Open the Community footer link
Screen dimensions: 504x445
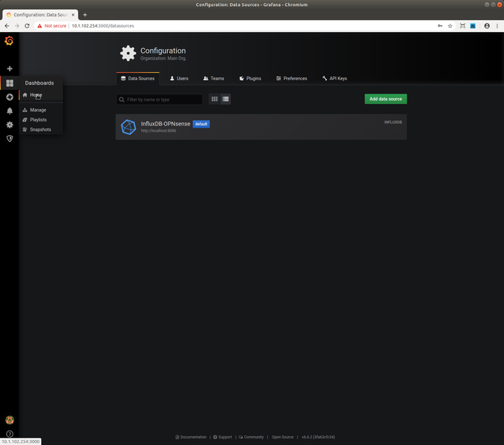click(x=251, y=437)
